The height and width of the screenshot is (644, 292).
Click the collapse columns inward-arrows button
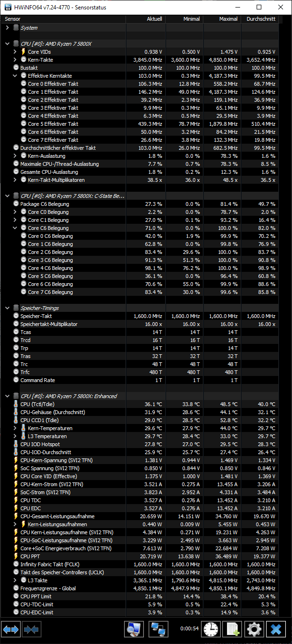(x=31, y=629)
